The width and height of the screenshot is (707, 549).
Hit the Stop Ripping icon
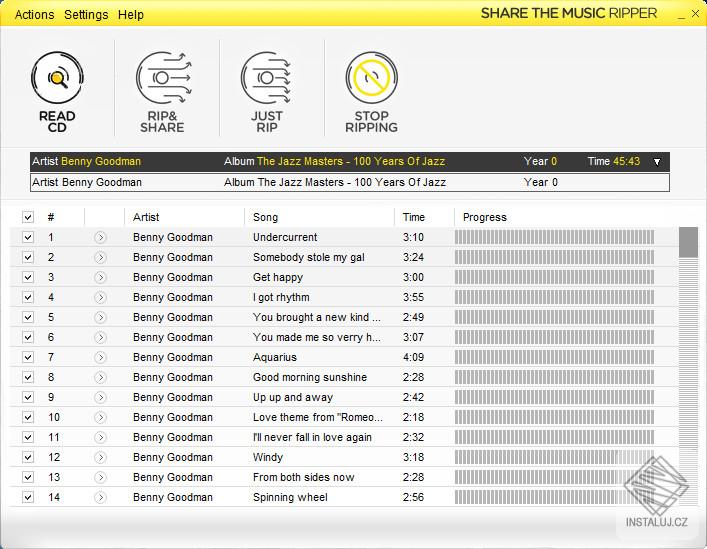[x=372, y=78]
